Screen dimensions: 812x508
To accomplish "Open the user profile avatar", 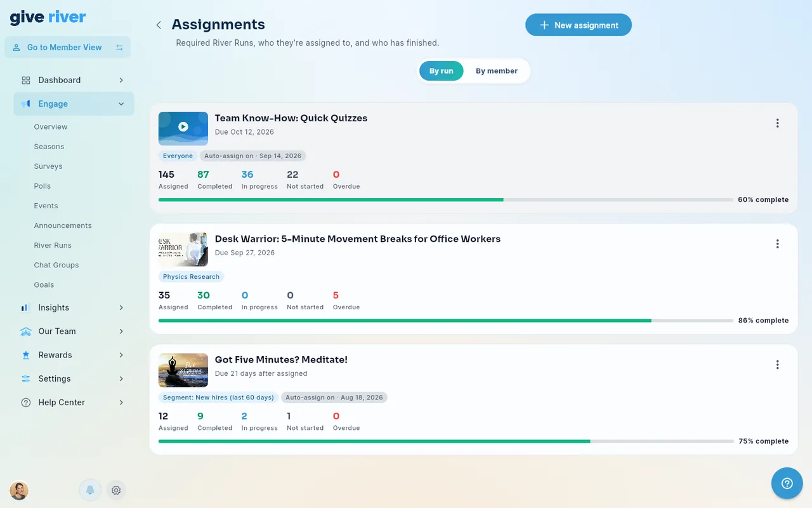I will pos(19,490).
